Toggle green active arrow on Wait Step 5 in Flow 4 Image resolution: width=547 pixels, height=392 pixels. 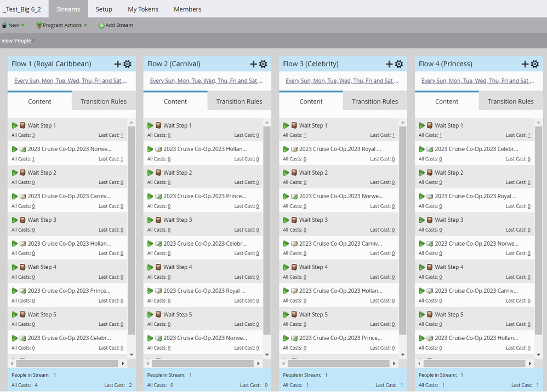[422, 314]
